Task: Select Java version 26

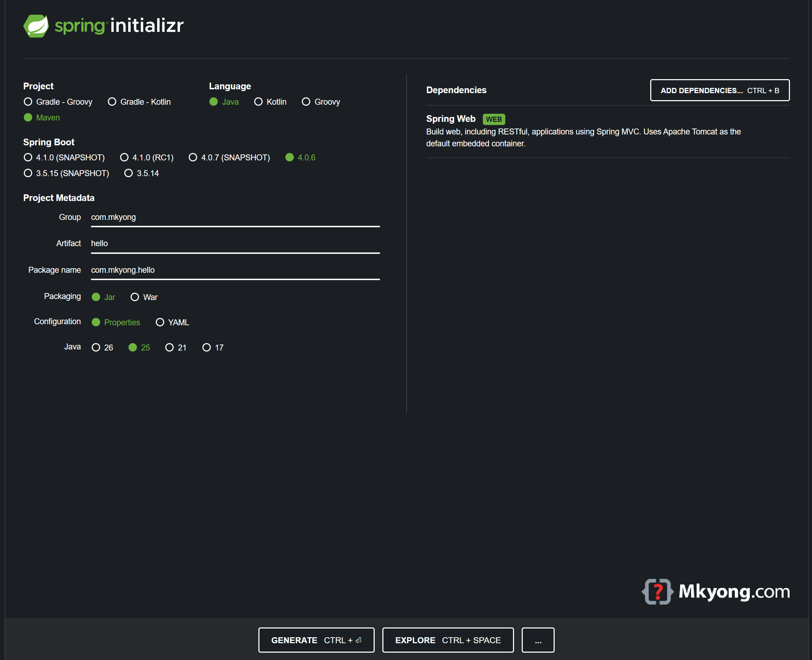Action: pyautogui.click(x=102, y=347)
